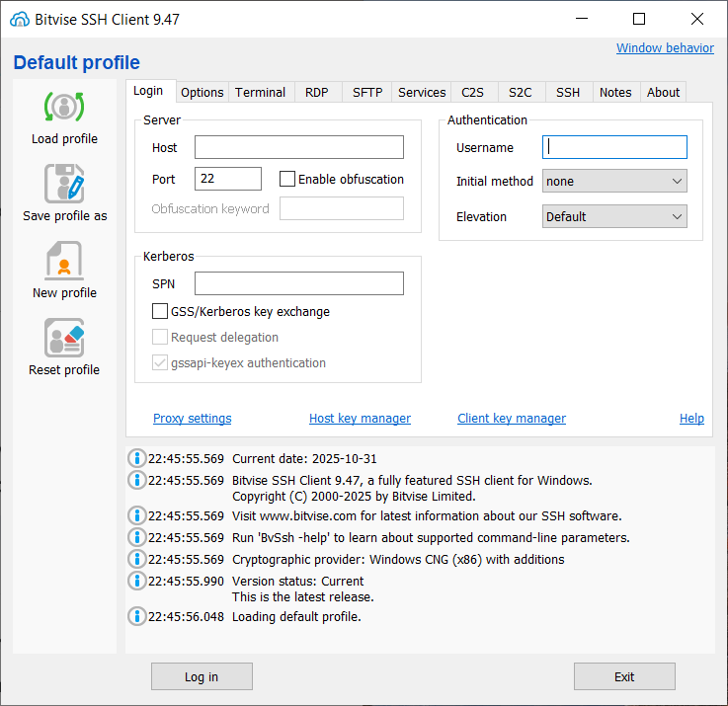The width and height of the screenshot is (728, 706).
Task: Click the Port field showing 22
Action: click(x=228, y=179)
